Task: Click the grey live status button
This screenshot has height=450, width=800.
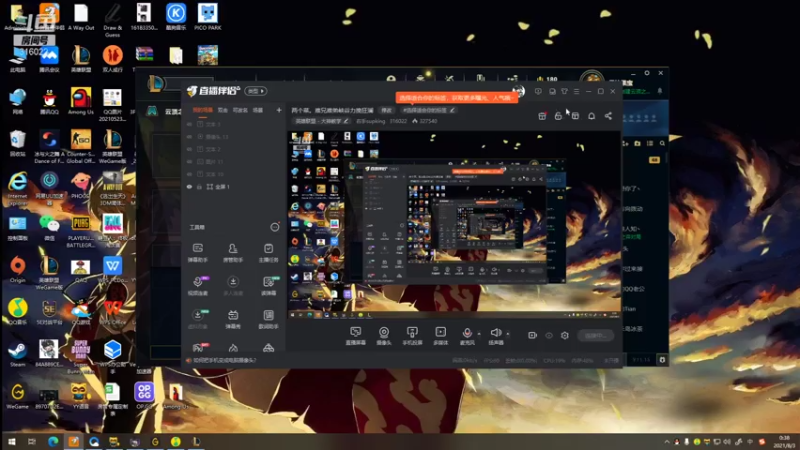Action: (595, 335)
